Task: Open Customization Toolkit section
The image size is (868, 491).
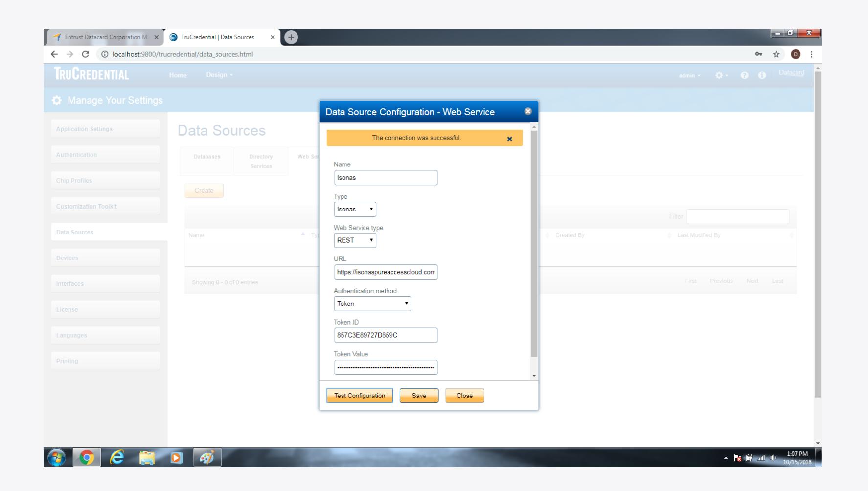Action: click(105, 206)
